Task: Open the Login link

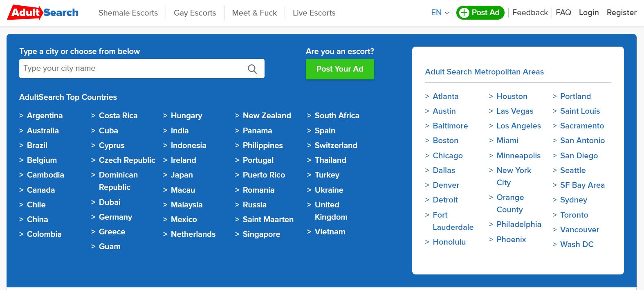Action: click(589, 13)
